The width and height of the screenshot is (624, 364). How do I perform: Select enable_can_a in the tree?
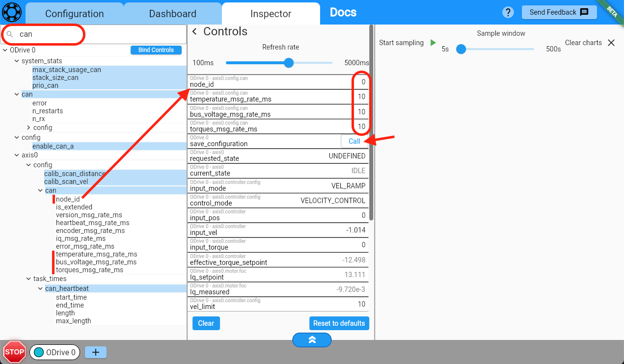coord(53,146)
